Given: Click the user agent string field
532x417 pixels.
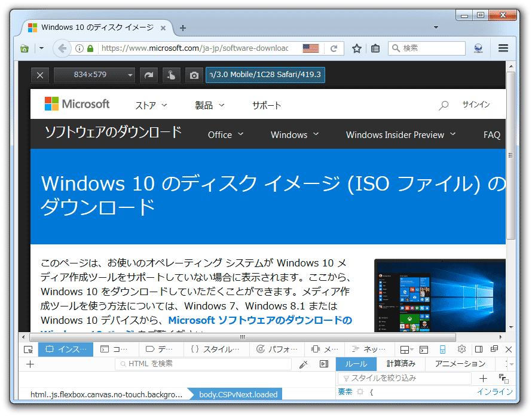Looking at the screenshot, I should (x=265, y=75).
